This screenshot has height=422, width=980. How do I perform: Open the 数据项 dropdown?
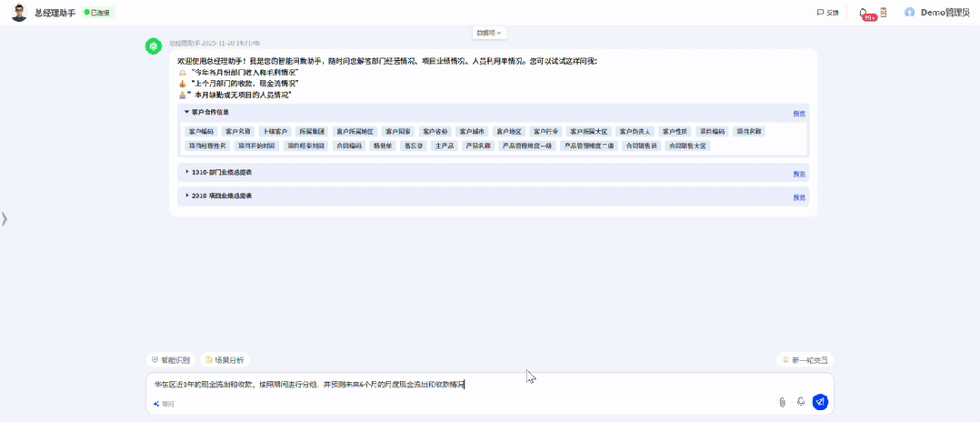(489, 33)
